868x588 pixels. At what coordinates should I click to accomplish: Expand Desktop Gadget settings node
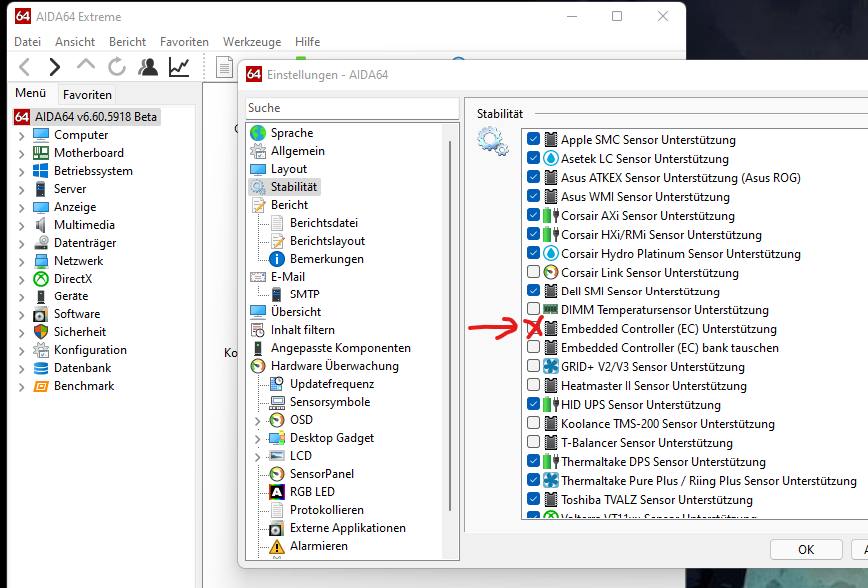[258, 439]
